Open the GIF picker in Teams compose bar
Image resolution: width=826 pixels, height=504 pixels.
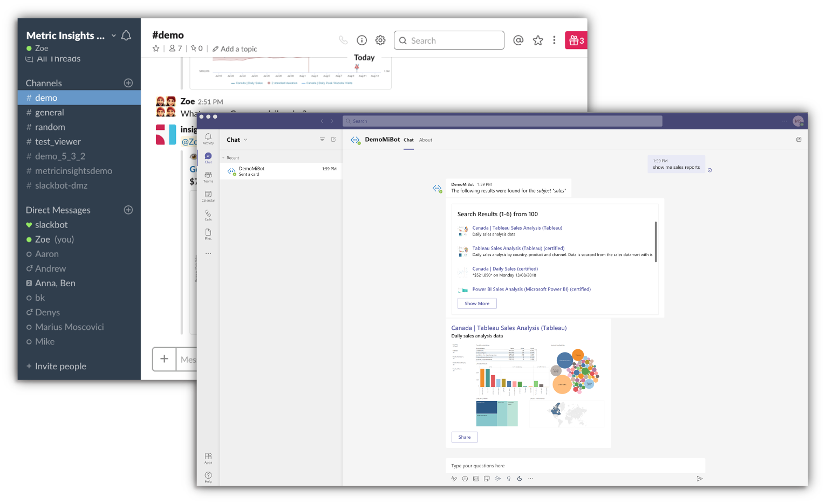click(476, 479)
